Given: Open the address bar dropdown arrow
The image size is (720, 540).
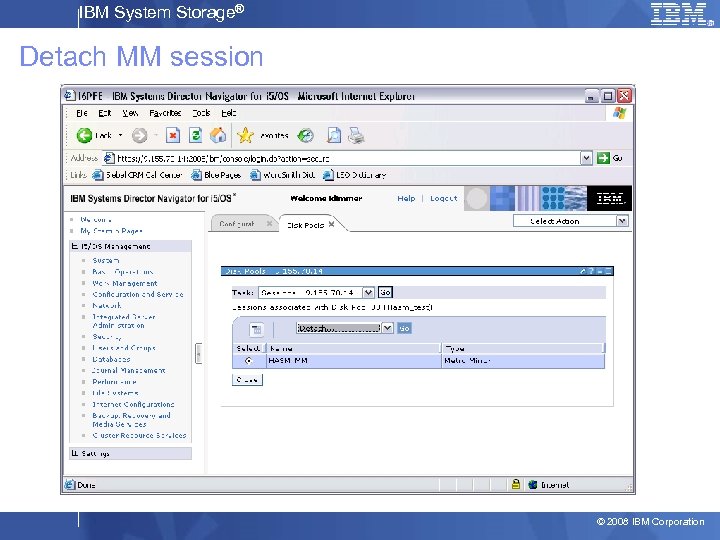Looking at the screenshot, I should pyautogui.click(x=585, y=158).
